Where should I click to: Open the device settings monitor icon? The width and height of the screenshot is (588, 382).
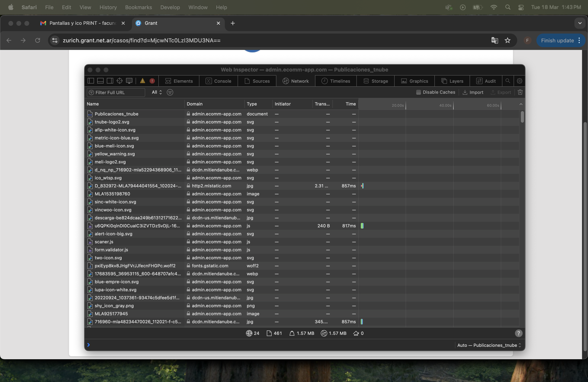(129, 81)
